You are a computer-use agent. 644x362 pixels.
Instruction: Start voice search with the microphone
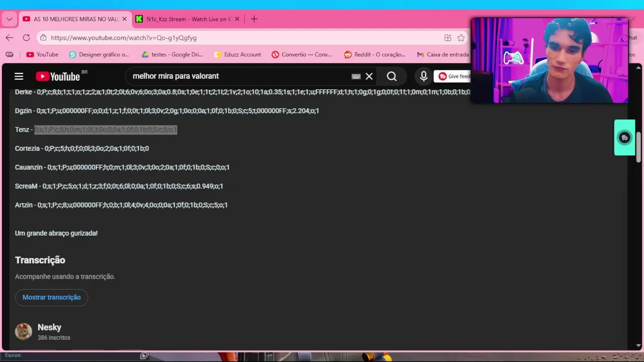pyautogui.click(x=424, y=76)
